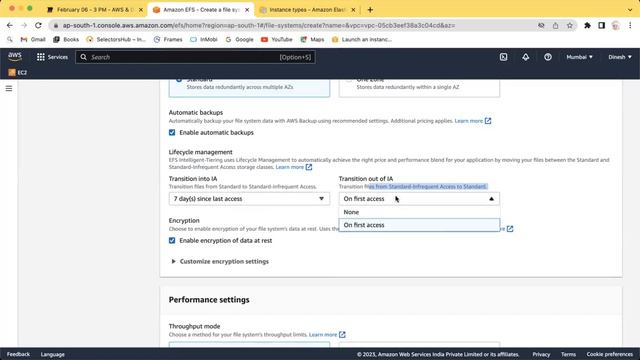Open a new browser tab
This screenshot has height=360, width=640.
[370, 9]
